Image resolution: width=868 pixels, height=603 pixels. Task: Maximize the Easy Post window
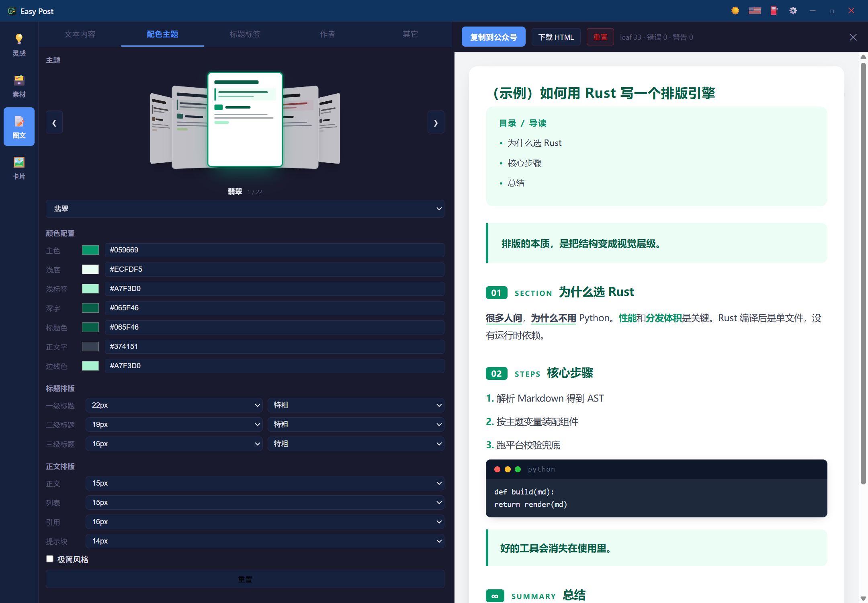[x=831, y=11]
